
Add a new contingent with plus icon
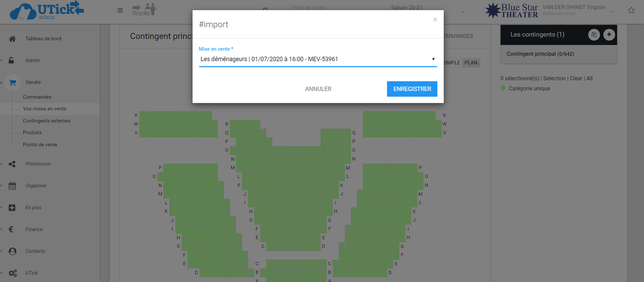coord(609,35)
